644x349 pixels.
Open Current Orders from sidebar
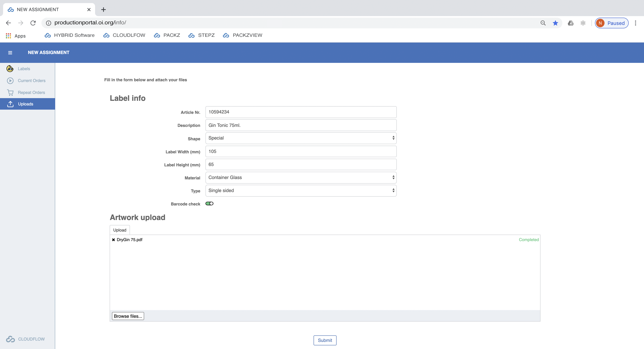pos(31,80)
